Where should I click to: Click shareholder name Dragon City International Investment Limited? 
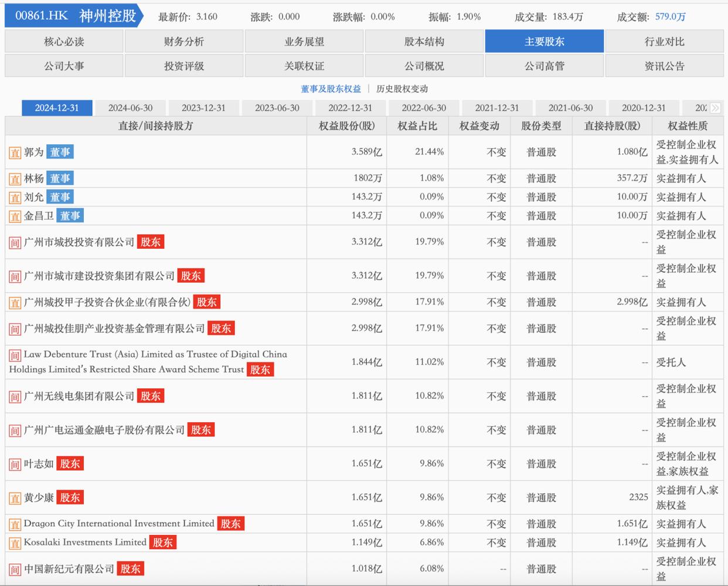(x=119, y=524)
